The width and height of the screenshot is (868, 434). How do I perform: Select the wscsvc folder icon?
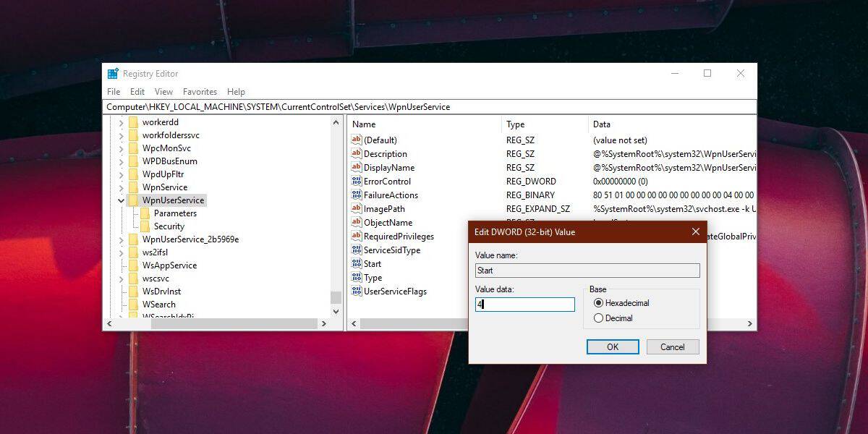pos(134,278)
